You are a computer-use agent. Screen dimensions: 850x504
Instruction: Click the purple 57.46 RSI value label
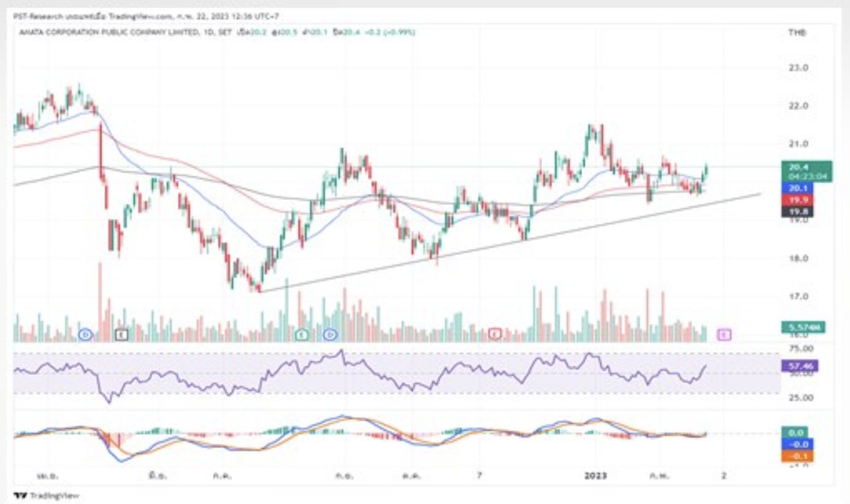point(800,366)
